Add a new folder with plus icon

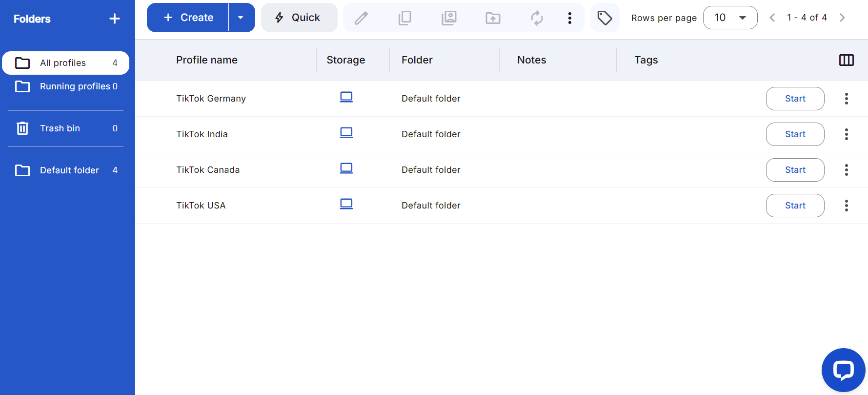click(x=115, y=19)
